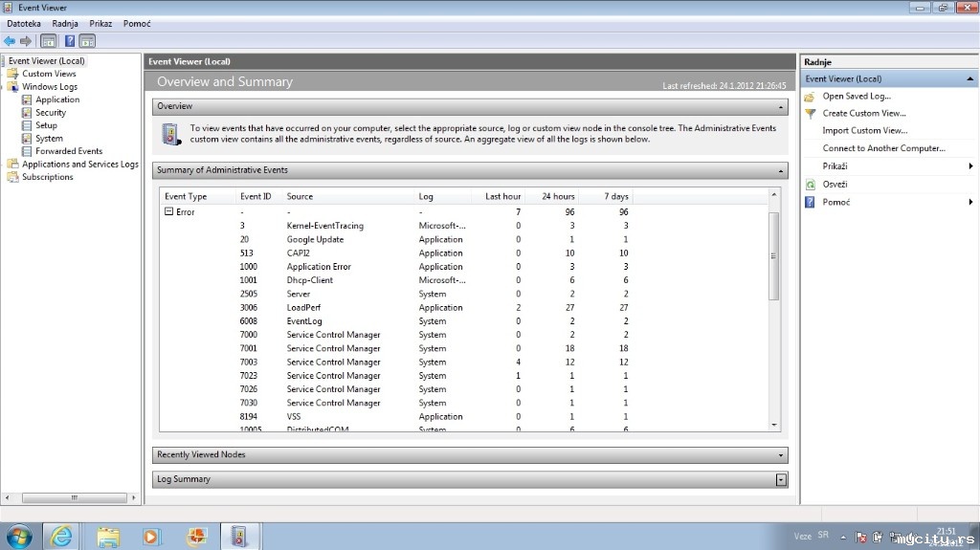The height and width of the screenshot is (550, 980).
Task: Collapse the Overview section
Action: (781, 107)
